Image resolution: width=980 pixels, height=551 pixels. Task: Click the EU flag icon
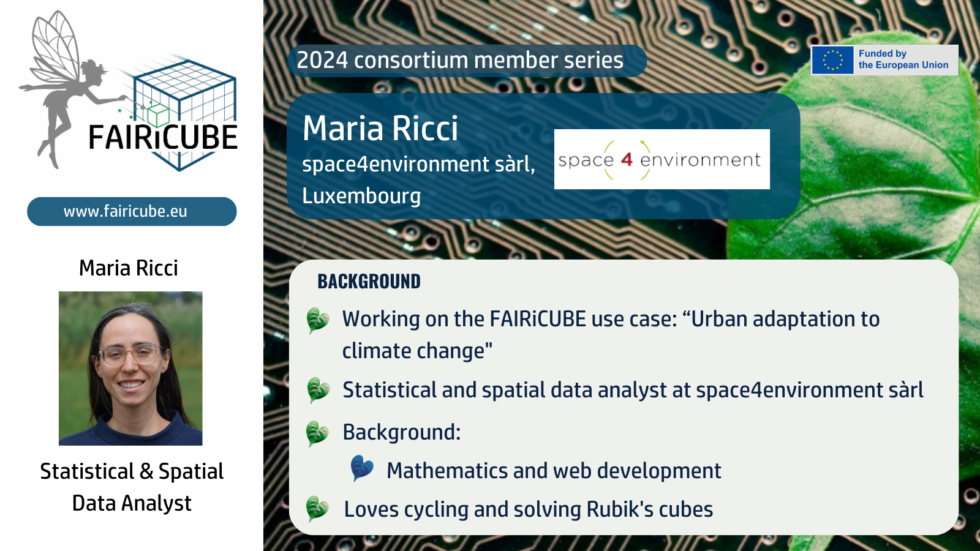click(832, 60)
